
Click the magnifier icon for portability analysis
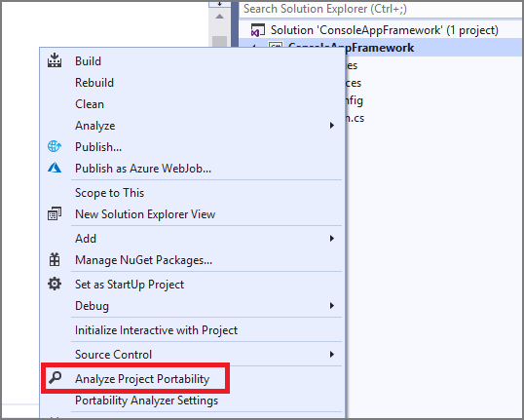55,378
